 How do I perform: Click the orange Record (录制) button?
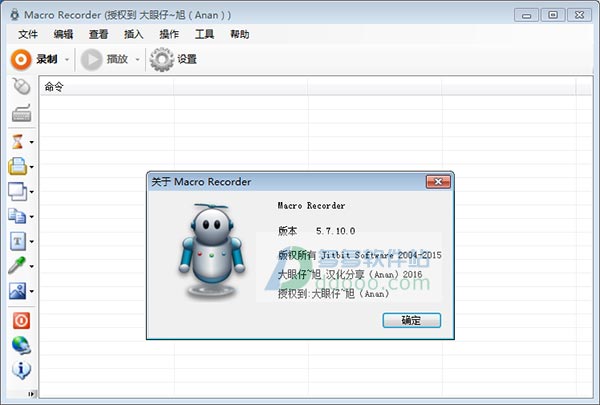click(34, 59)
